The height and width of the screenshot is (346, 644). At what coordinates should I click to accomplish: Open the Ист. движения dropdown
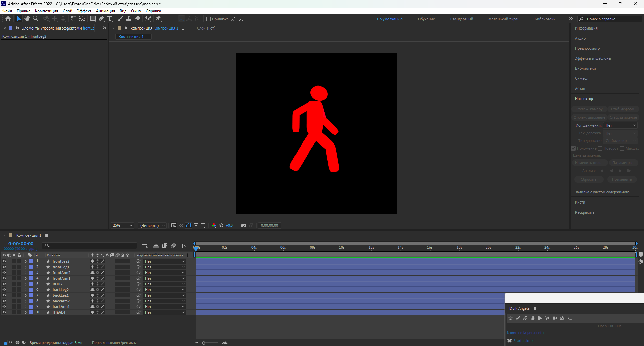[620, 125]
